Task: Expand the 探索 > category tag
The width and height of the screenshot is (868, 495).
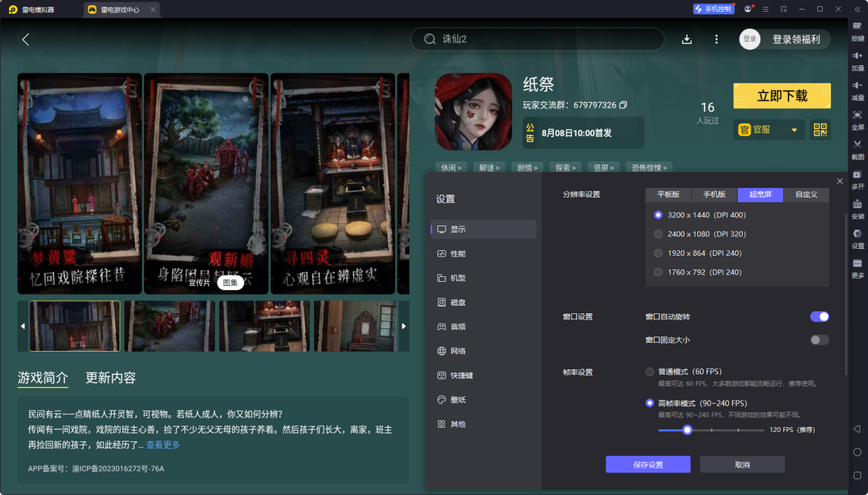Action: tap(566, 167)
